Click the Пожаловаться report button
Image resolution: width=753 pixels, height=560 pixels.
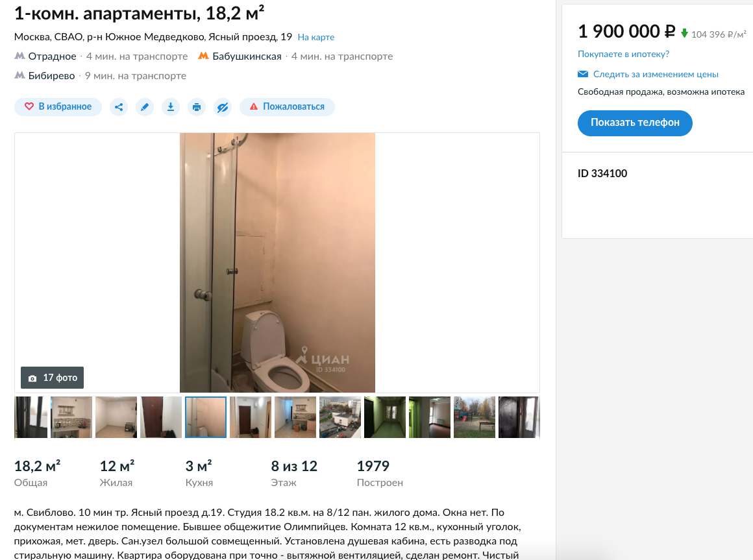click(x=287, y=107)
